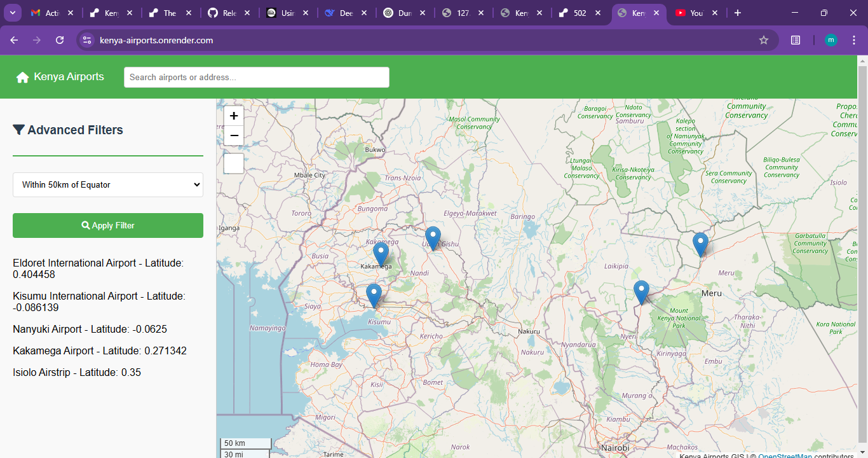Open the reading list side panel icon
Screen dimensions: 868x458
tap(796, 40)
